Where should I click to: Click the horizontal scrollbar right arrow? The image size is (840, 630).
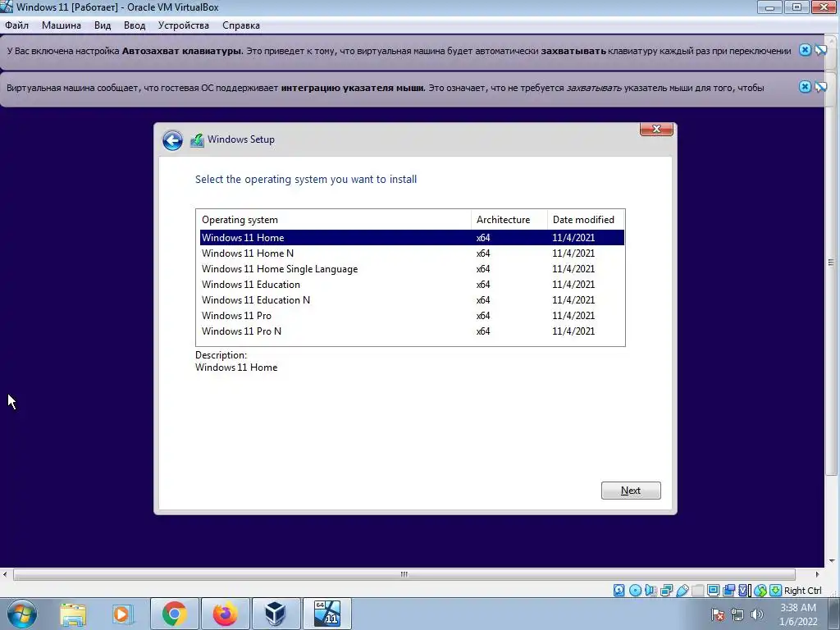point(817,574)
